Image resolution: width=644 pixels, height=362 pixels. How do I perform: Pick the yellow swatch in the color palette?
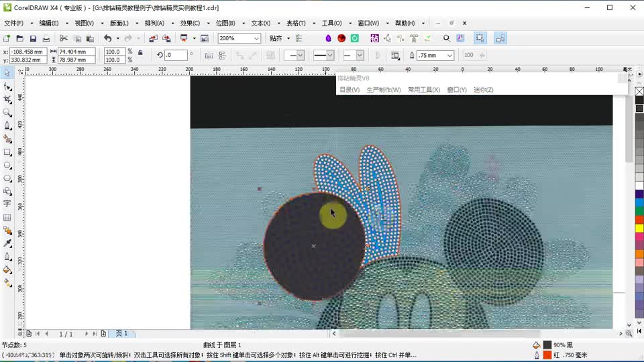tap(639, 228)
